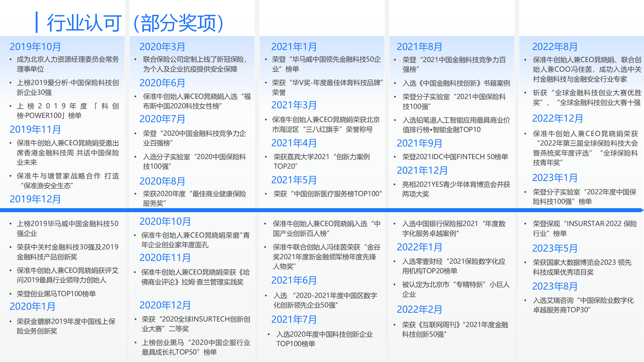The width and height of the screenshot is (644, 362).
Task: Click bullet about 荣登创业黑马TOP100榜单
Action: point(56,294)
